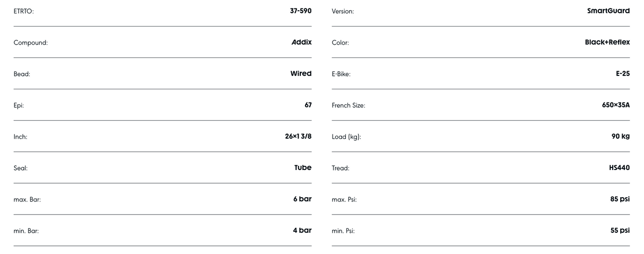Click the 90 kg load value
The image size is (644, 254).
[x=621, y=136]
